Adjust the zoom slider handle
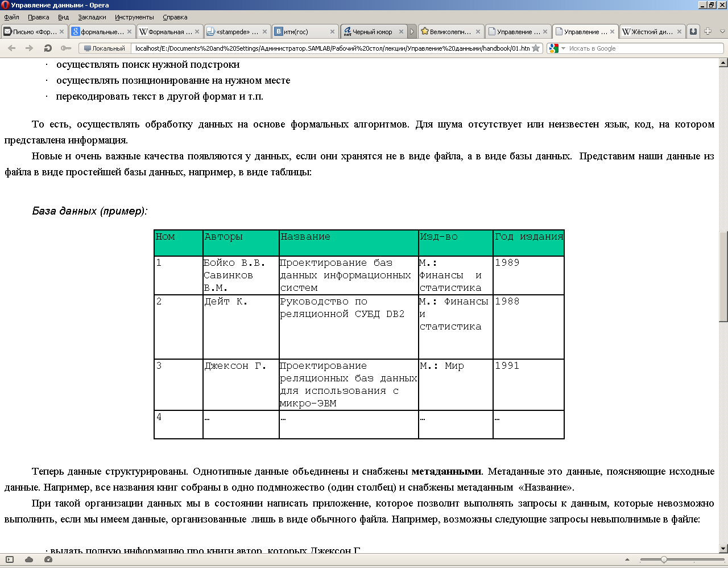728x568 pixels. tap(664, 560)
